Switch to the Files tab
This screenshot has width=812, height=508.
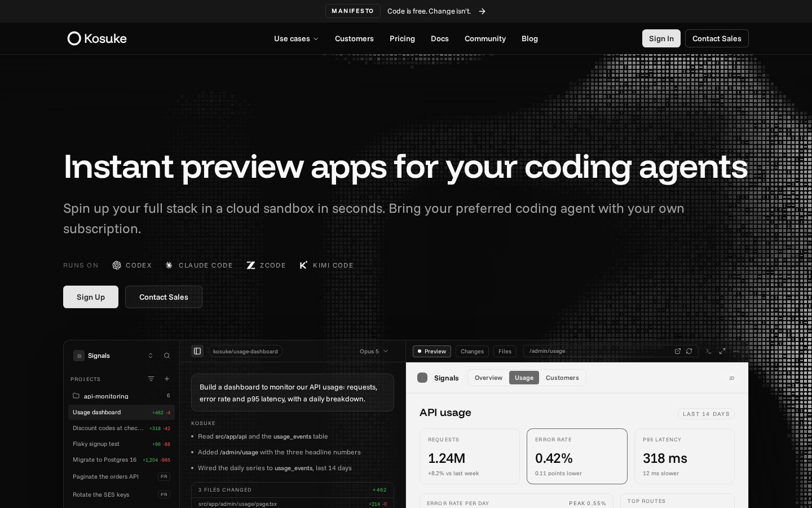click(505, 351)
